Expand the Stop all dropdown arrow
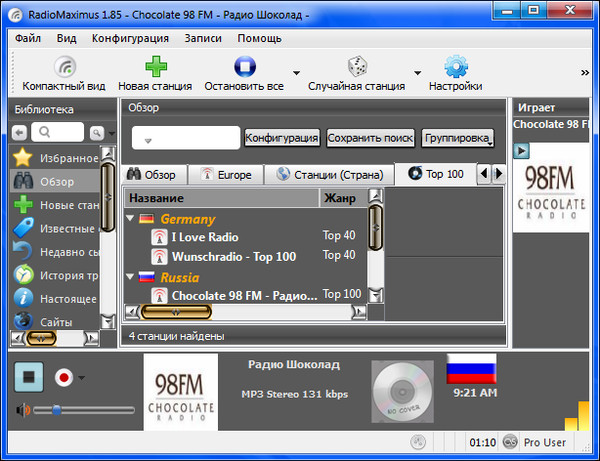 pyautogui.click(x=296, y=73)
